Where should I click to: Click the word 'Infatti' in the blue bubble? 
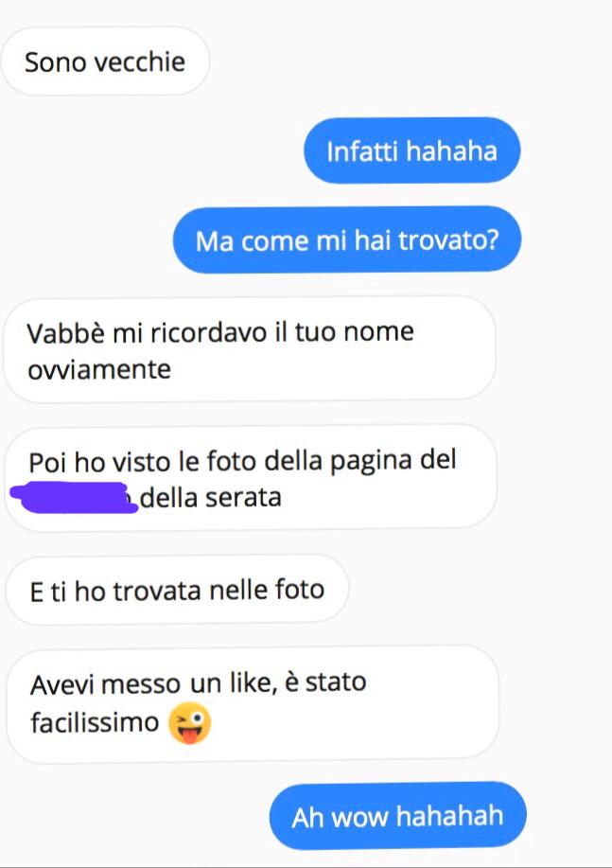click(362, 151)
